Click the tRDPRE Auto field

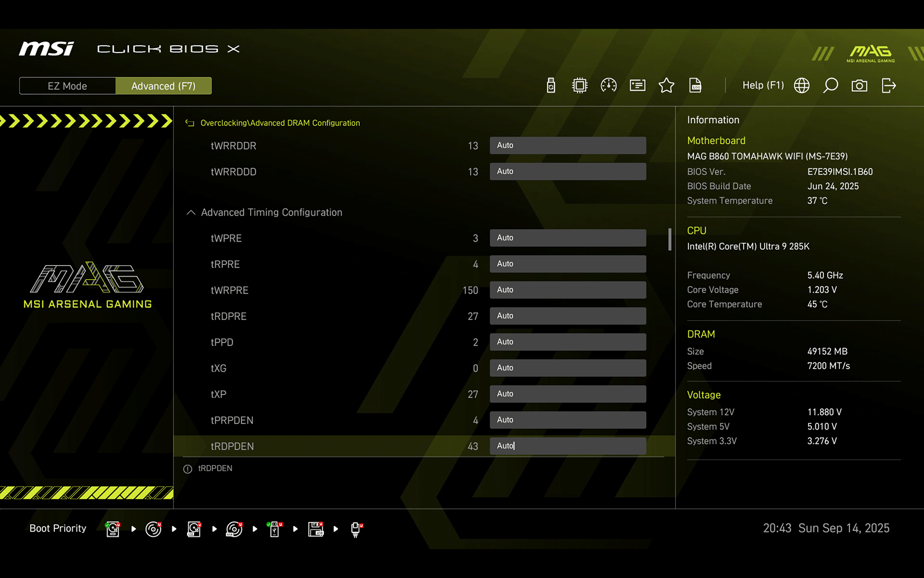568,316
